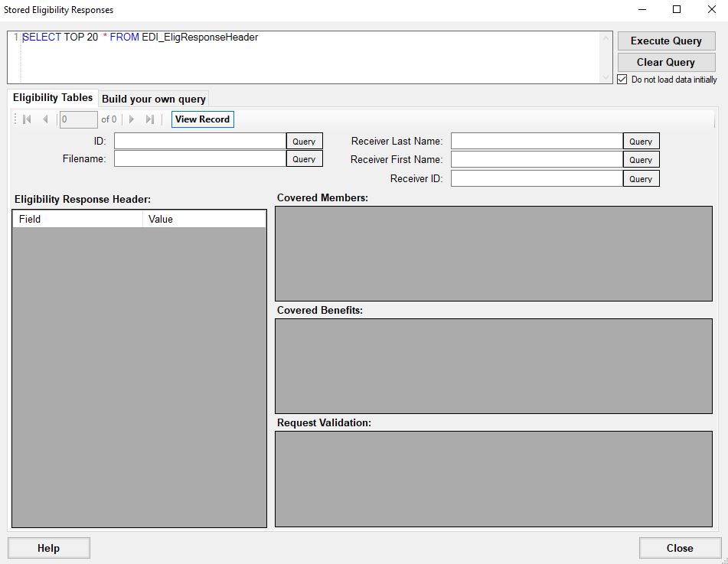728x564 pixels.
Task: Focus the ID input field
Action: pos(200,141)
